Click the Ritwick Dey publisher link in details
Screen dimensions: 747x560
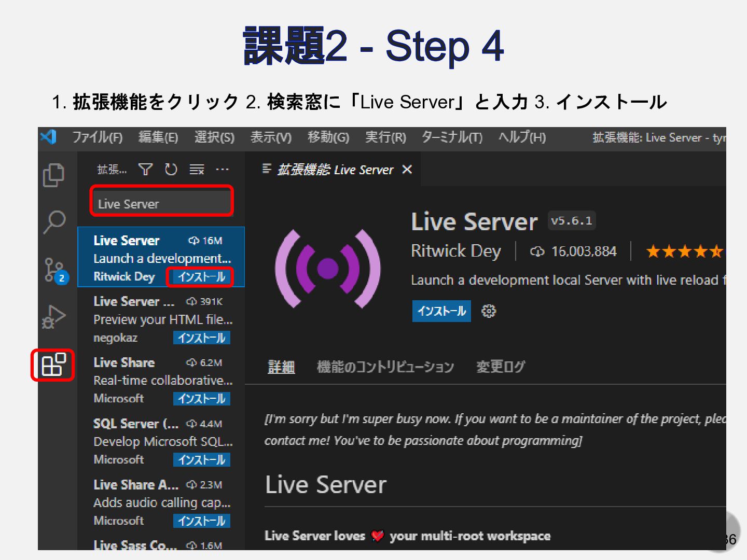[456, 251]
